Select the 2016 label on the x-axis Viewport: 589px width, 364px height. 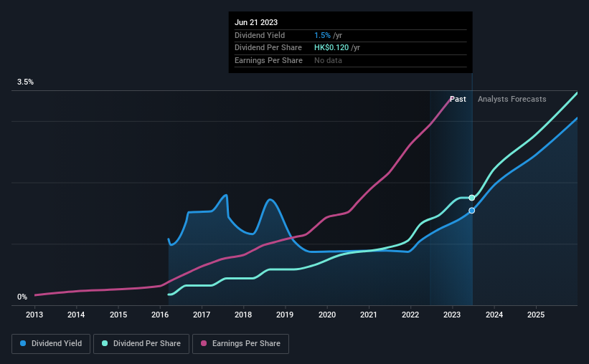[160, 315]
